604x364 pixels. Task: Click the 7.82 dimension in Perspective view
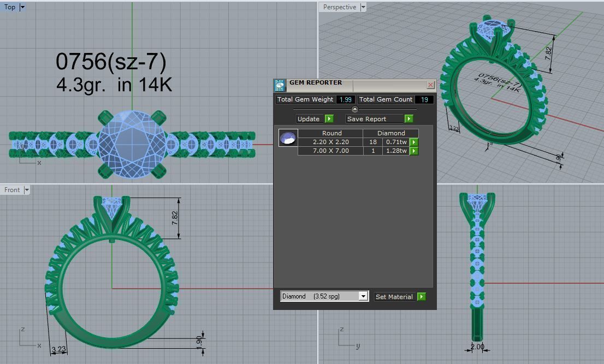(x=548, y=53)
